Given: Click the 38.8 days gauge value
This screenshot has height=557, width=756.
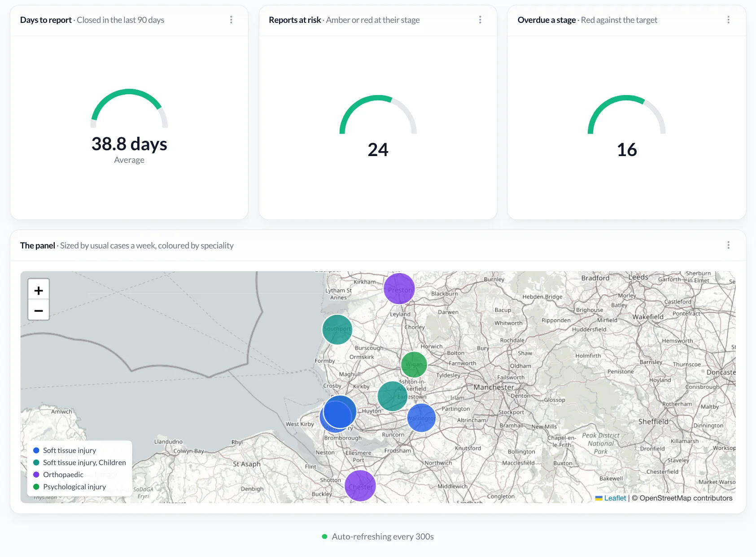Looking at the screenshot, I should pos(129,144).
